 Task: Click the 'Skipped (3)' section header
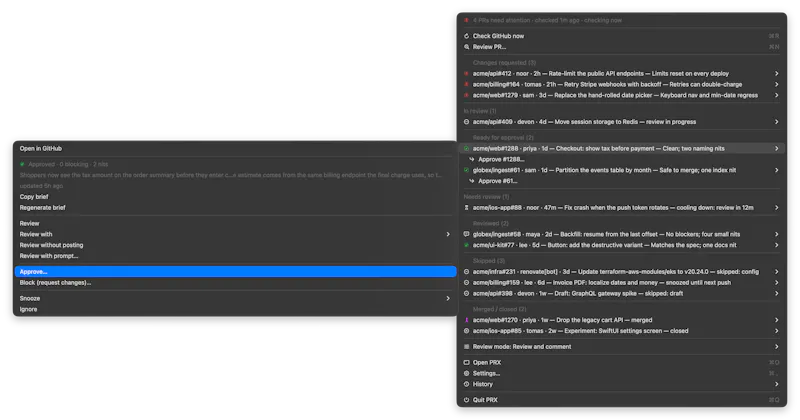[x=489, y=261]
